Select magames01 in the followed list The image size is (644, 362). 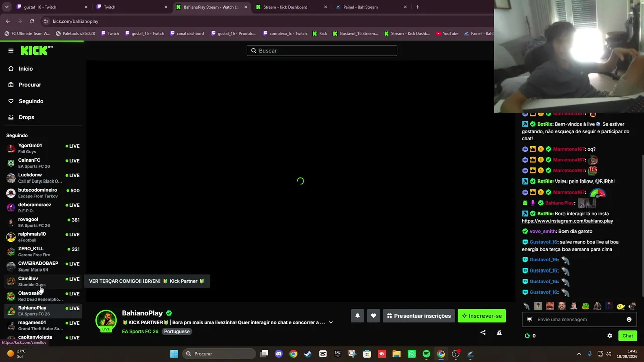(43, 325)
